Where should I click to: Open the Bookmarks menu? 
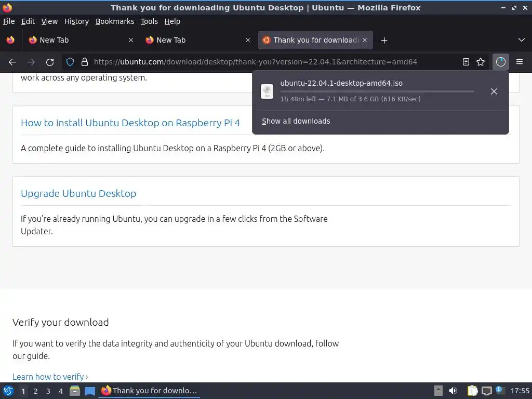point(115,21)
